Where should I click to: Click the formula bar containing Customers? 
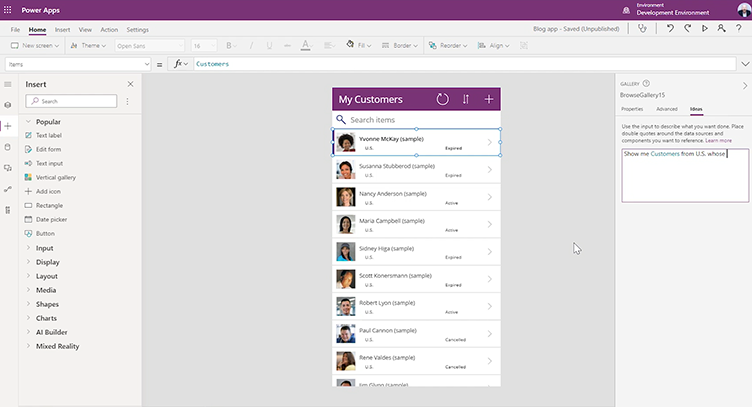point(464,64)
